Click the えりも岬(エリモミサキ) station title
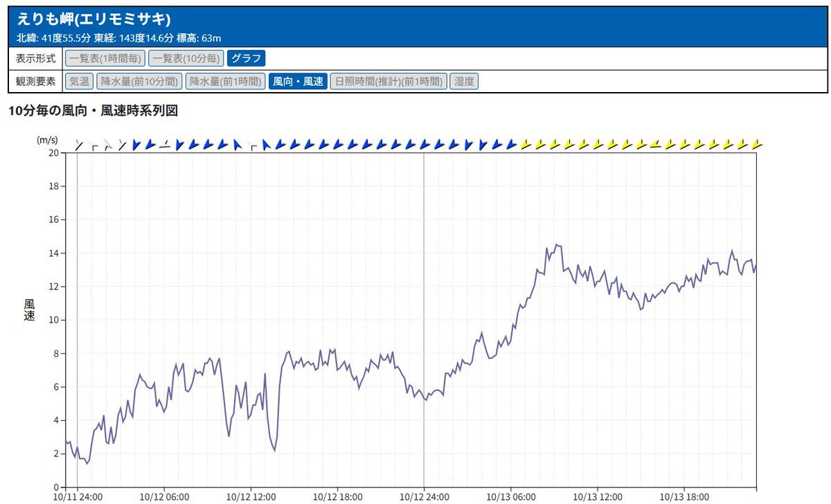The width and height of the screenshot is (831, 504). click(x=93, y=20)
